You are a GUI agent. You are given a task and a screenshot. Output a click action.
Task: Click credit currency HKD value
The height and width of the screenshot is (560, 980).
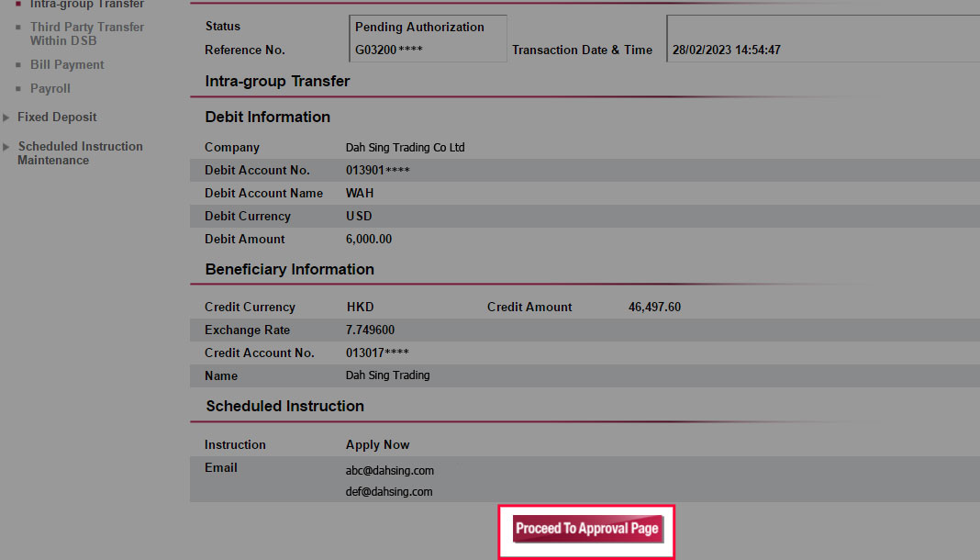(360, 307)
